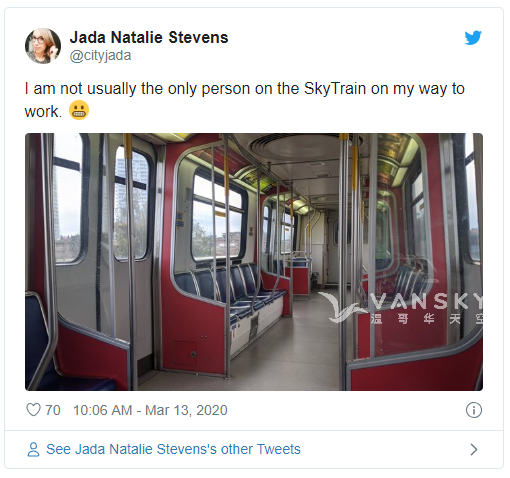Screen dimensions: 510x478
Task: Open See Jada Natalie Stevens's other Tweets
Action: (173, 449)
